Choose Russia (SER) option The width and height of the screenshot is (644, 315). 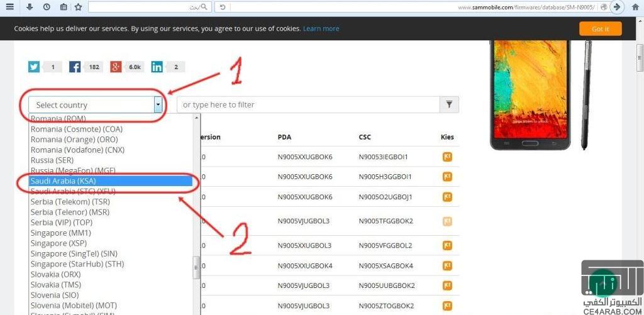click(x=111, y=160)
